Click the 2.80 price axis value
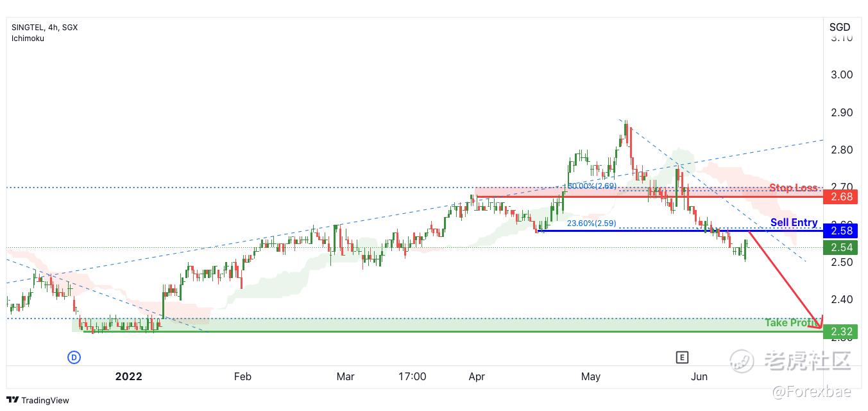Viewport: 868px width, 411px height. 842,150
